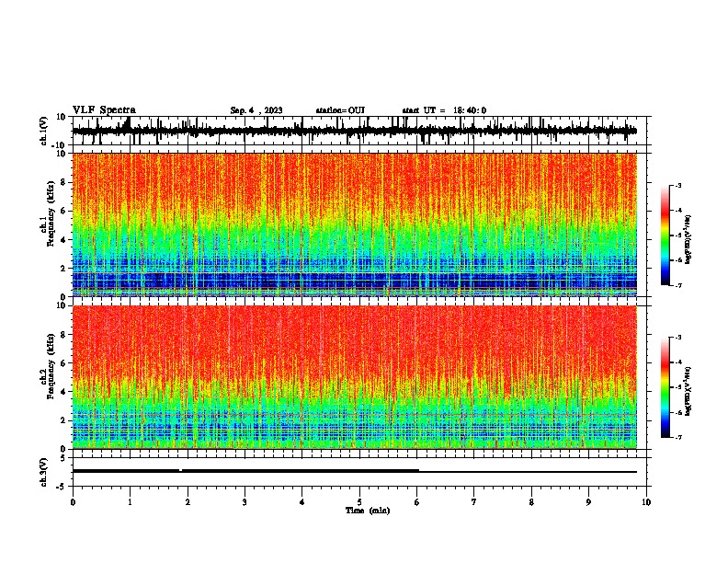Click the ch.2 "Frequency (kHz)" axis label

click(x=51, y=367)
